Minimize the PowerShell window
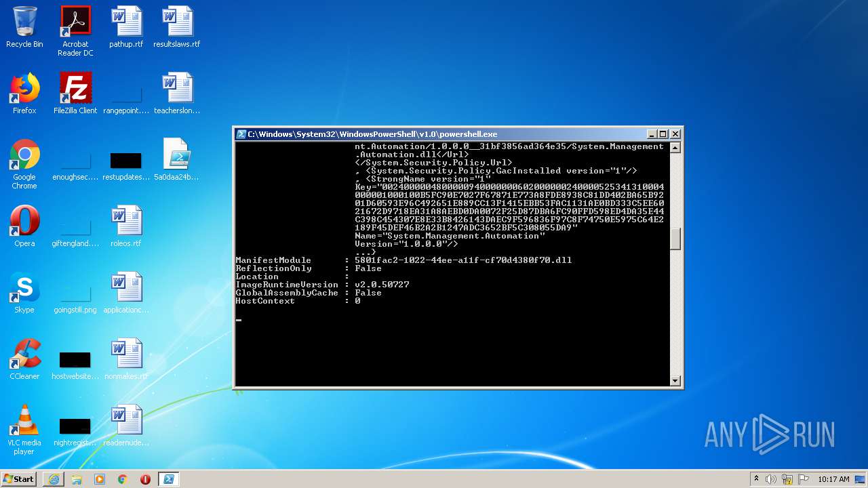This screenshot has height=488, width=868. point(652,134)
